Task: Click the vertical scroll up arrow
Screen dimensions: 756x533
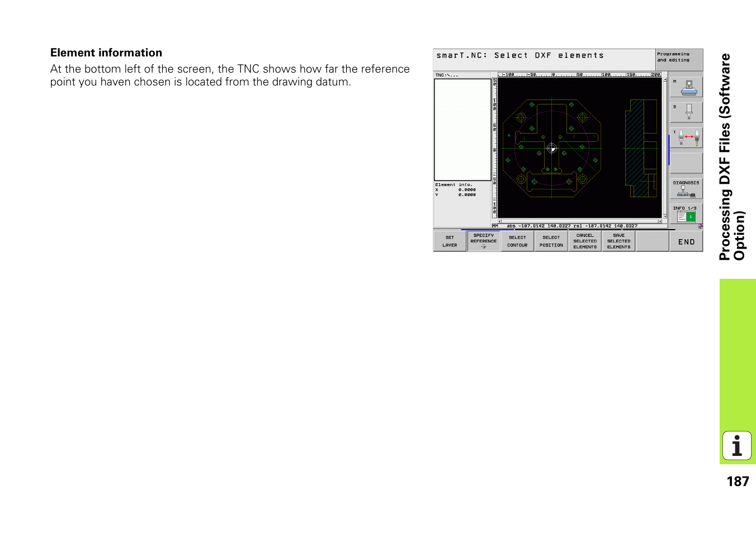Action: tap(665, 80)
